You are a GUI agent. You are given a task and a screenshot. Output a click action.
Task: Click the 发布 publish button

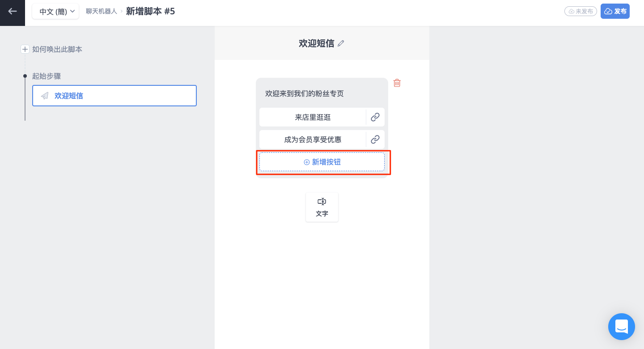coord(615,11)
